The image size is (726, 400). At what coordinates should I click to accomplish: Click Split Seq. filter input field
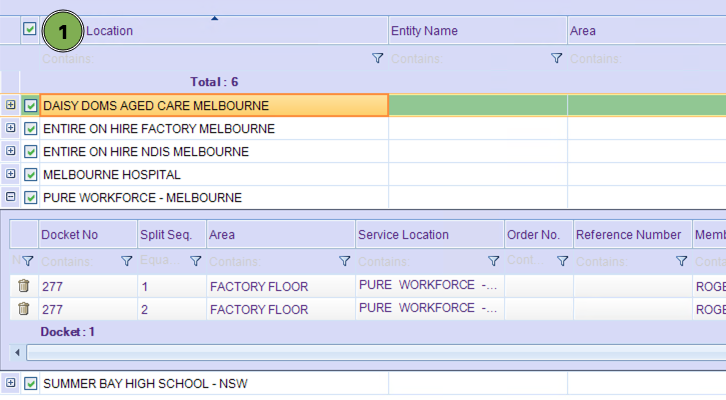point(162,261)
